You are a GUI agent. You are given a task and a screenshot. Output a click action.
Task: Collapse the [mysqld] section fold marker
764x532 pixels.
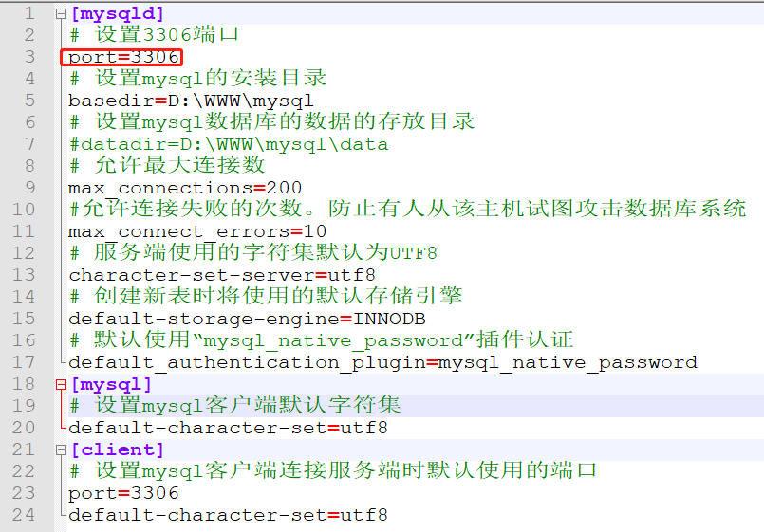click(x=61, y=14)
